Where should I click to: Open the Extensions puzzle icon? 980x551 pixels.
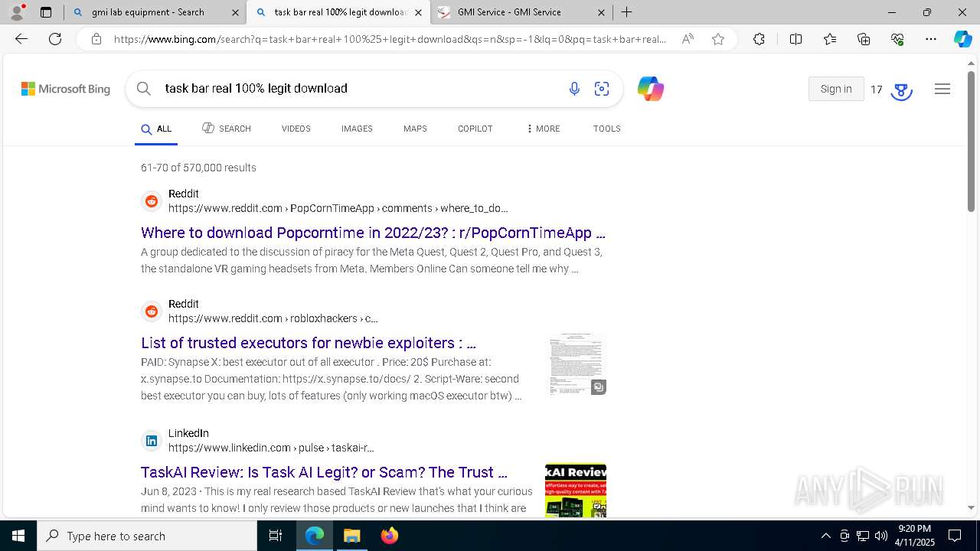[x=759, y=39]
